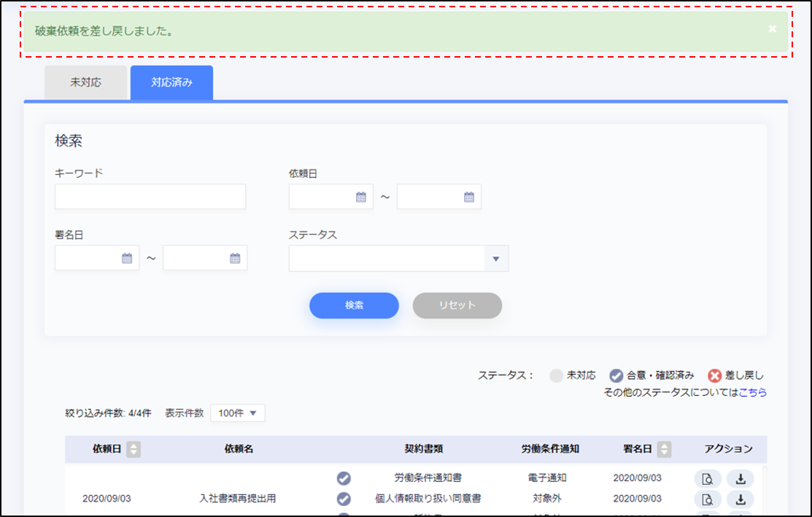812x517 pixels.
Task: Open calendar for 依頼日 end date
Action: [468, 197]
